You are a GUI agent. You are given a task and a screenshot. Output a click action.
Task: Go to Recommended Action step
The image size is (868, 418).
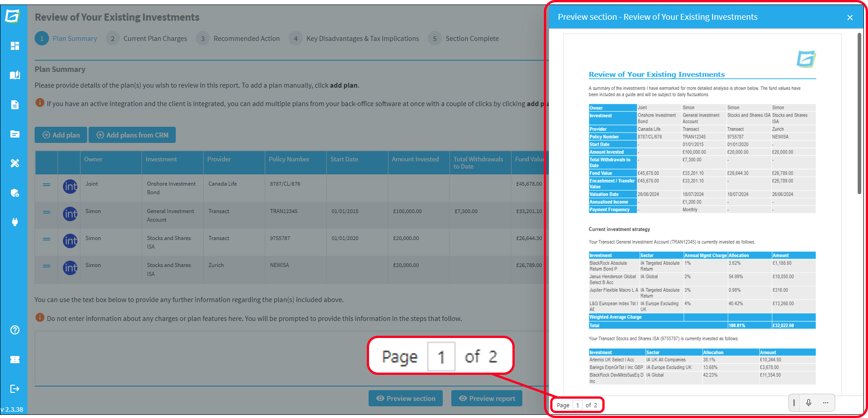coord(238,39)
